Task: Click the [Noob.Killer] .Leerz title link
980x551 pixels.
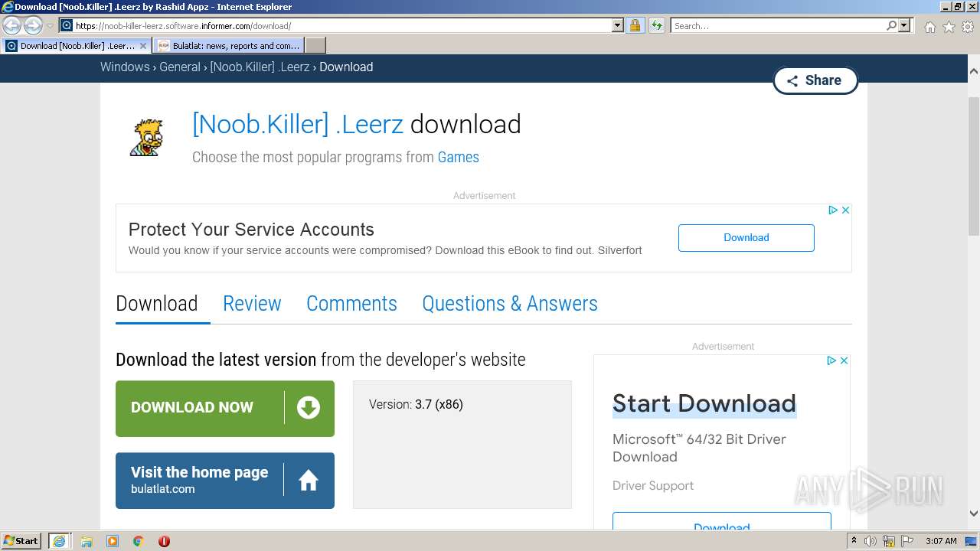Action: [x=298, y=124]
